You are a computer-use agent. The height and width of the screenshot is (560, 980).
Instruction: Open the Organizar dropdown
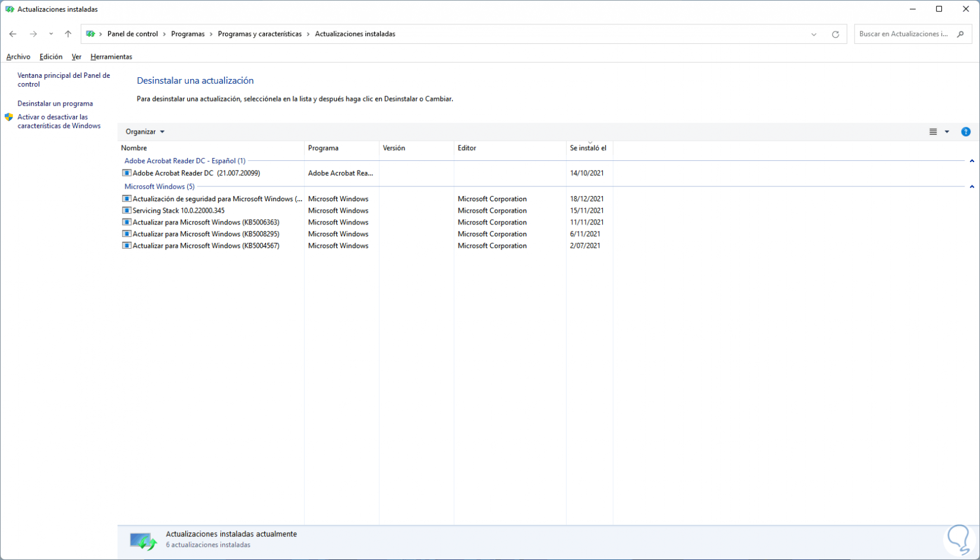145,131
